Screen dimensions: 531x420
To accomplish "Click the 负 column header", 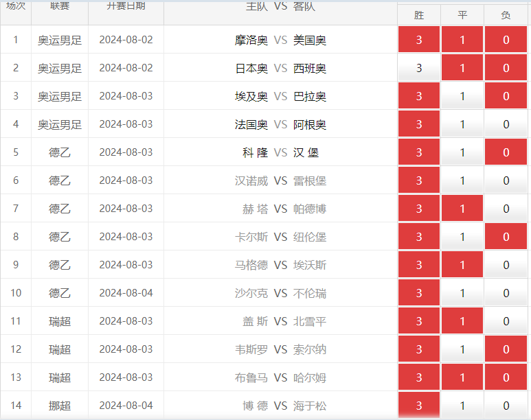I will pos(506,15).
